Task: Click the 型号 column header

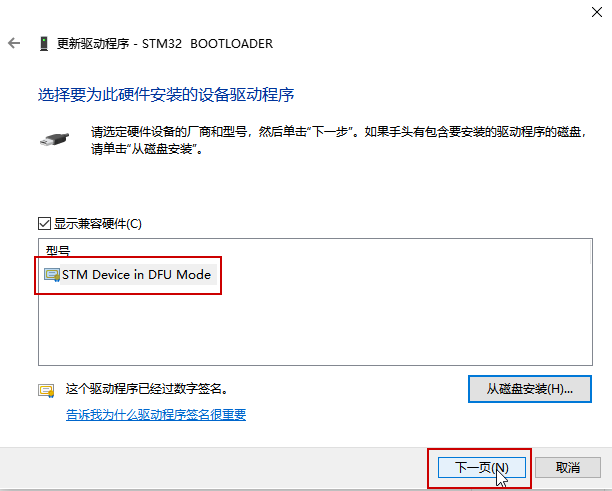Action: 58,250
